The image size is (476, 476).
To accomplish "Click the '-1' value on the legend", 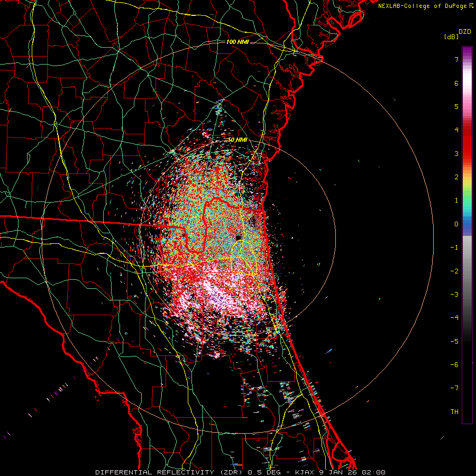I will point(454,248).
